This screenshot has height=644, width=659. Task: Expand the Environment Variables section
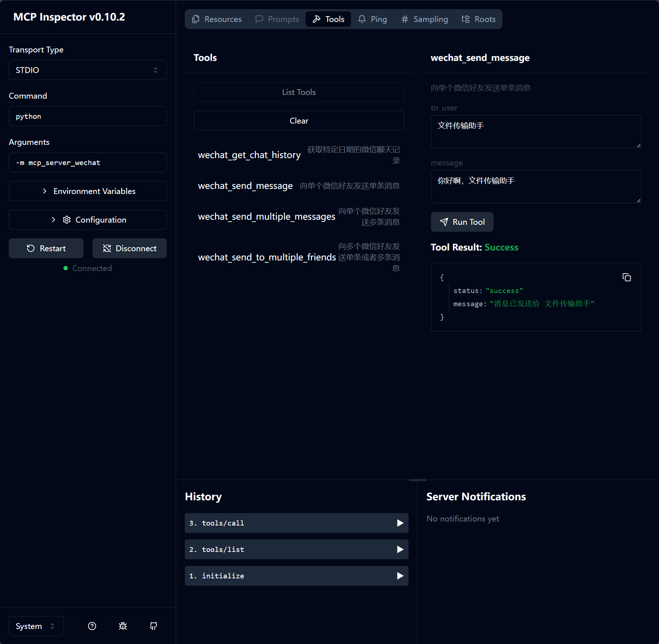pos(88,191)
